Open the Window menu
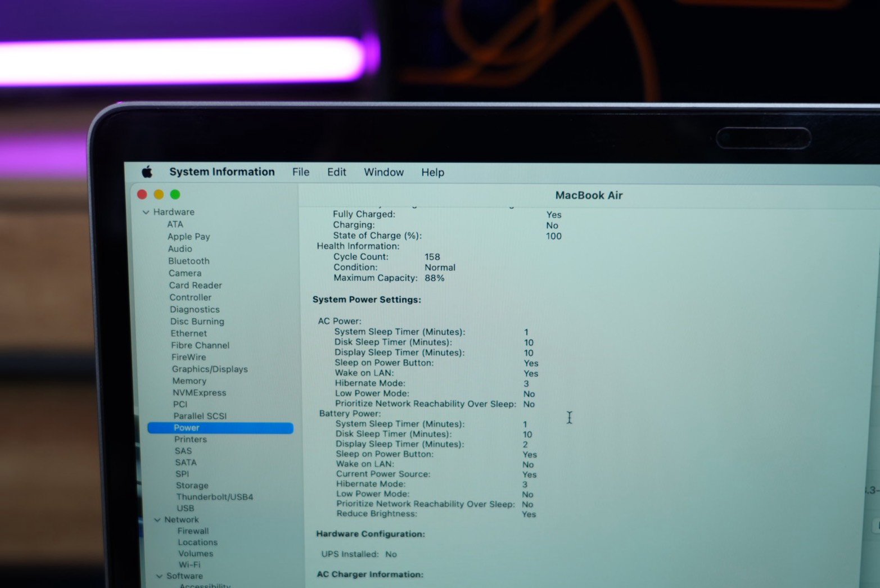 383,172
